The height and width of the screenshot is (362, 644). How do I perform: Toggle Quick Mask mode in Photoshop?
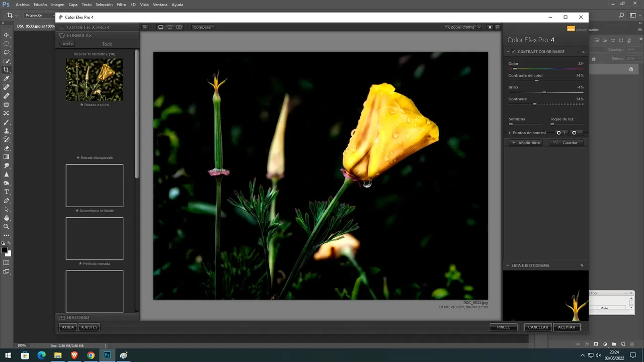click(x=7, y=262)
